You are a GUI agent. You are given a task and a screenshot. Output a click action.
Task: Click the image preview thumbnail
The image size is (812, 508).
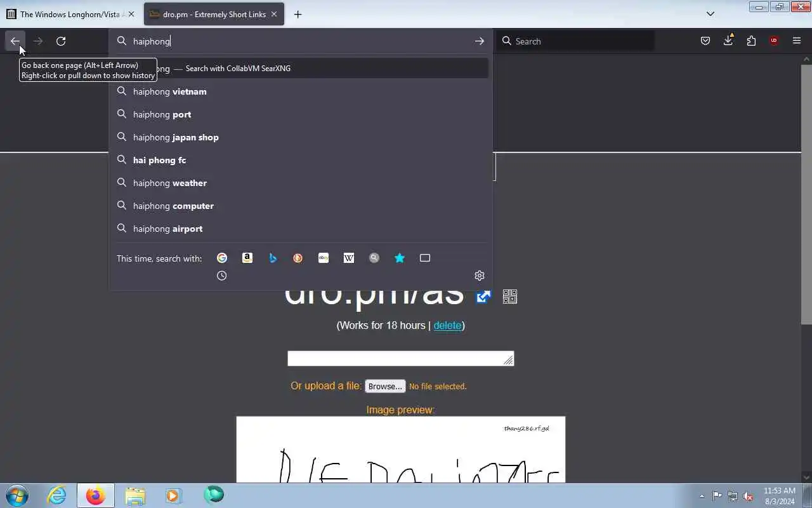coord(400,450)
